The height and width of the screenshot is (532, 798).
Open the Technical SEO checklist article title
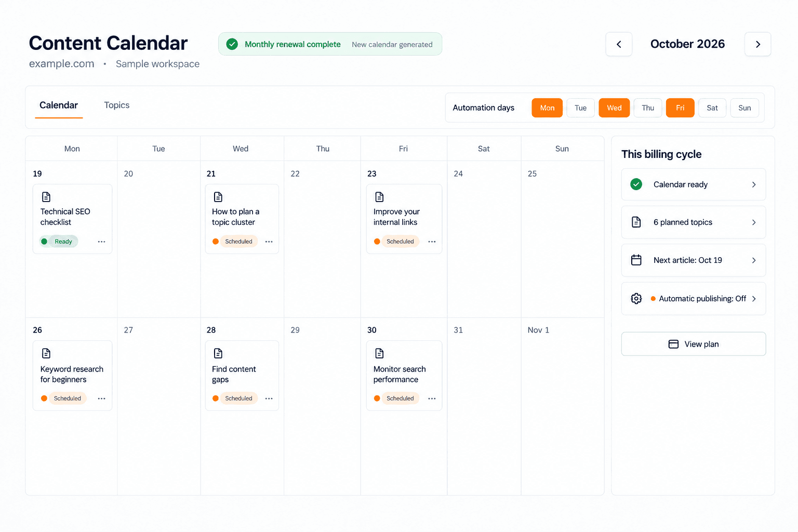coord(65,217)
